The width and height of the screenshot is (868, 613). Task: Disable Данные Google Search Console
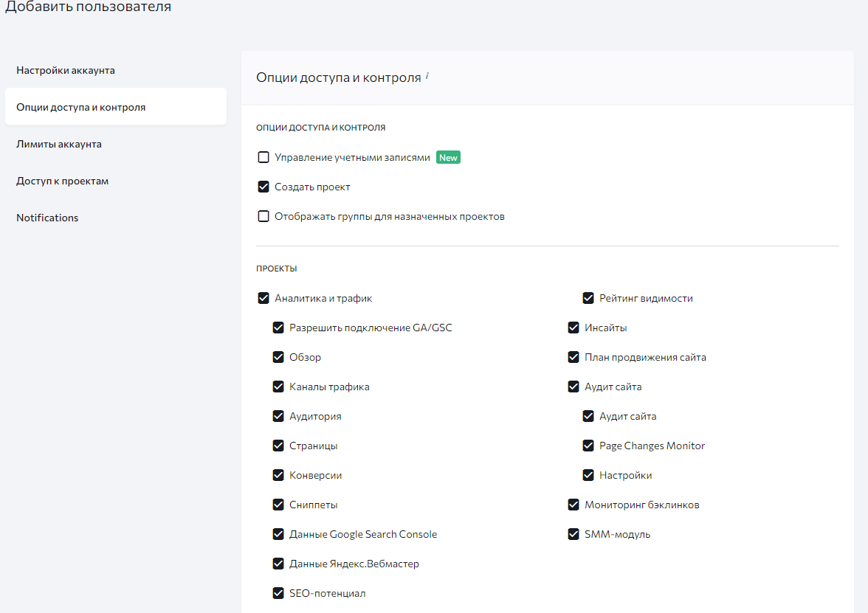click(278, 534)
